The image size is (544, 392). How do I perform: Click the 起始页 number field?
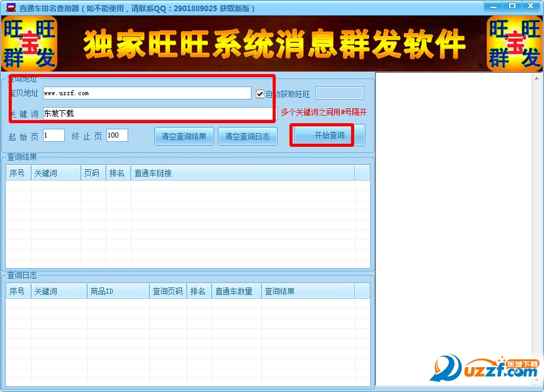click(x=54, y=135)
